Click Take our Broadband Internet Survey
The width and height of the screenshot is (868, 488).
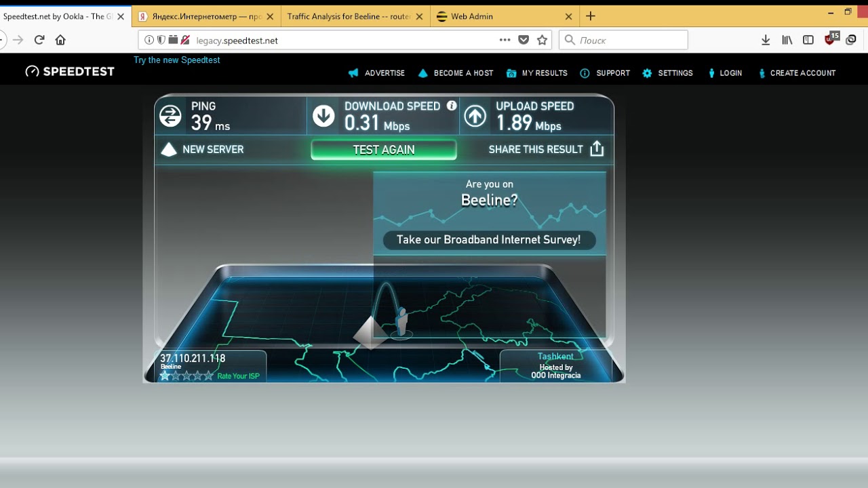point(488,240)
